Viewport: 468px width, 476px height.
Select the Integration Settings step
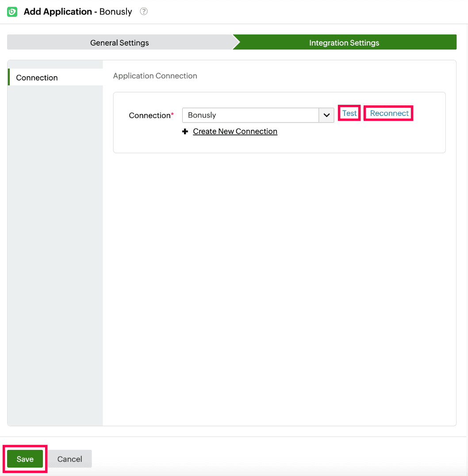(344, 42)
